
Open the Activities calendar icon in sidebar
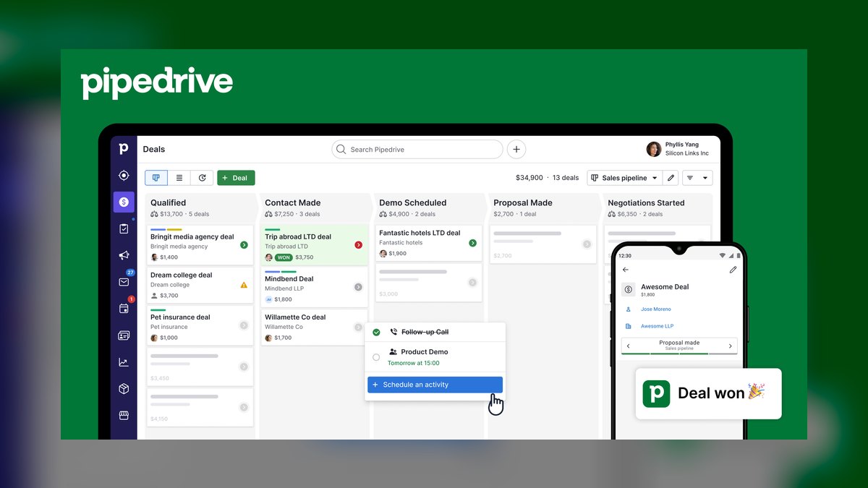(x=124, y=309)
